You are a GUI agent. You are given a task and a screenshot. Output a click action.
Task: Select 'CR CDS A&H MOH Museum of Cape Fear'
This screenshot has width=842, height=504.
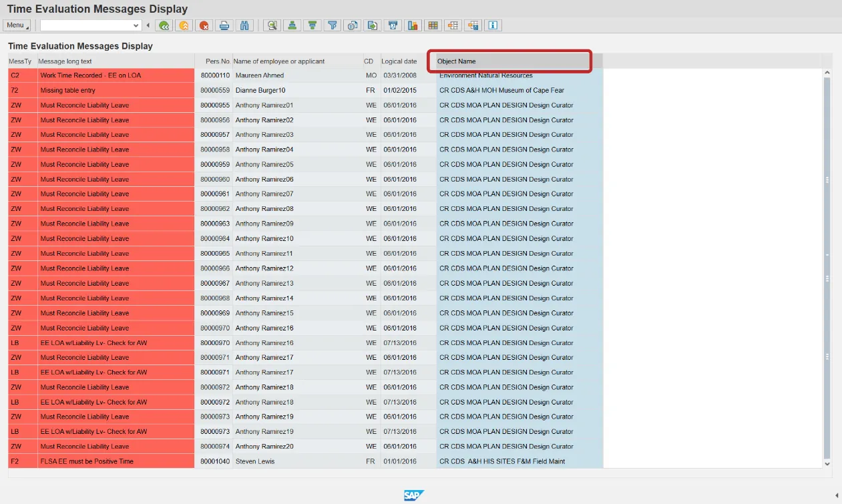(x=519, y=90)
